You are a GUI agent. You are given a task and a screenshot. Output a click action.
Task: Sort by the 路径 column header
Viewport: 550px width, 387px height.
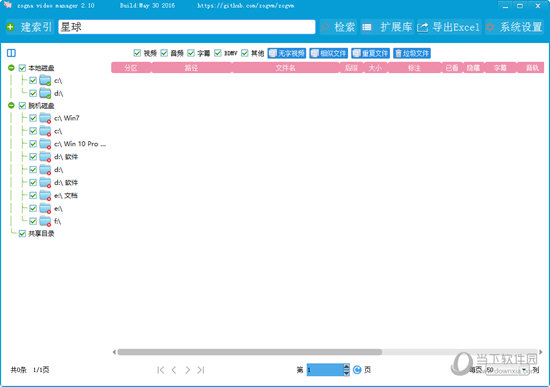coord(192,68)
